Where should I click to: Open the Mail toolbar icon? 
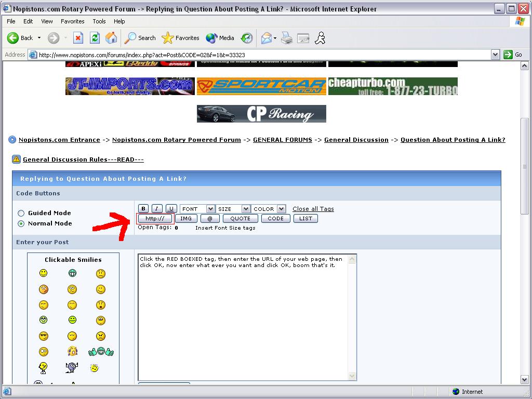click(x=267, y=38)
